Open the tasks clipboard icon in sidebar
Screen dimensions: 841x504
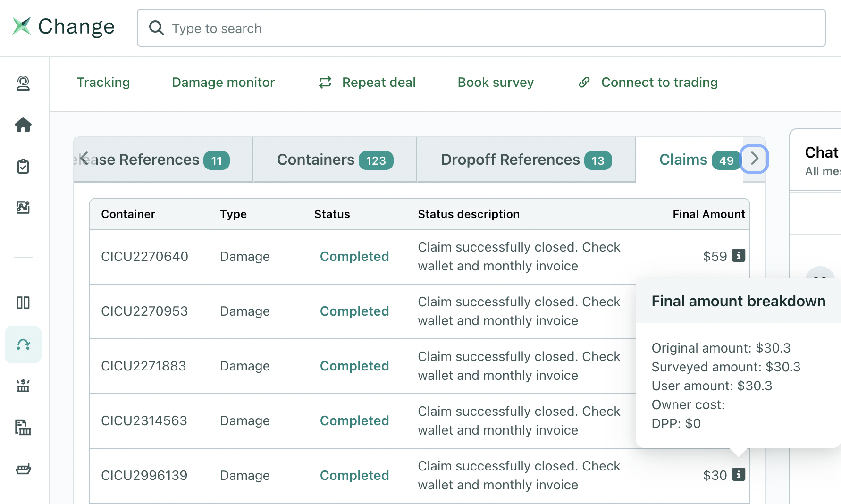pos(23,166)
